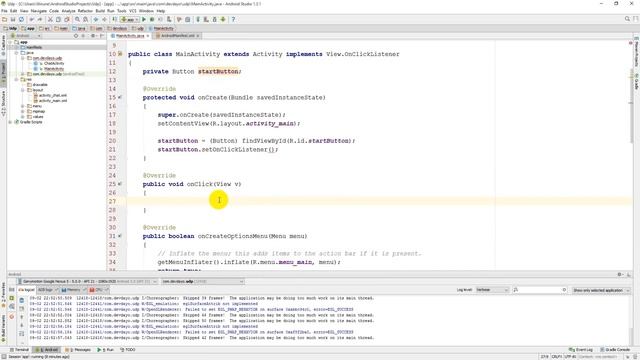The image size is (640, 360).
Task: Open the TODO tool window
Action: click(x=128, y=350)
